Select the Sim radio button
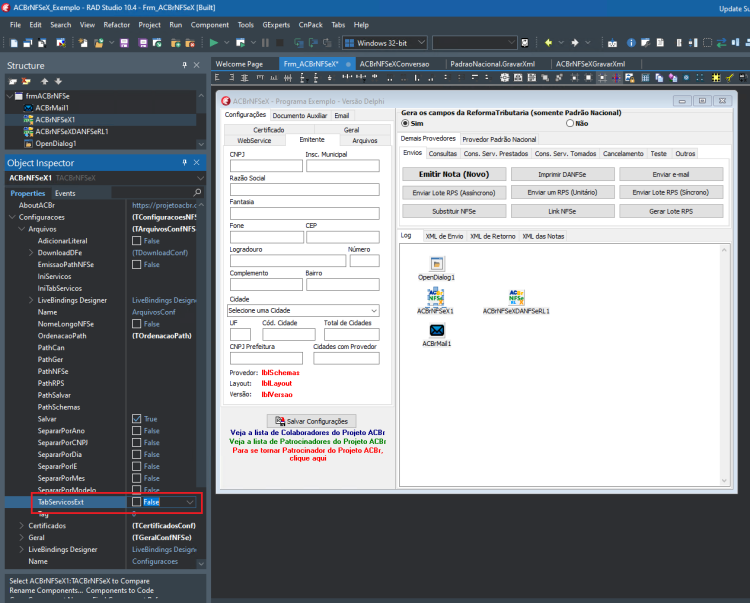750x603 pixels. [x=406, y=123]
